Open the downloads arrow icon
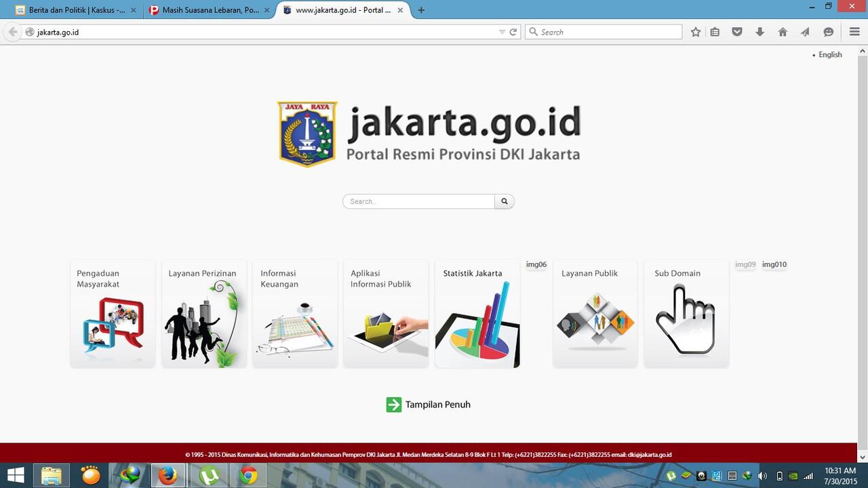This screenshot has height=488, width=868. [x=759, y=32]
